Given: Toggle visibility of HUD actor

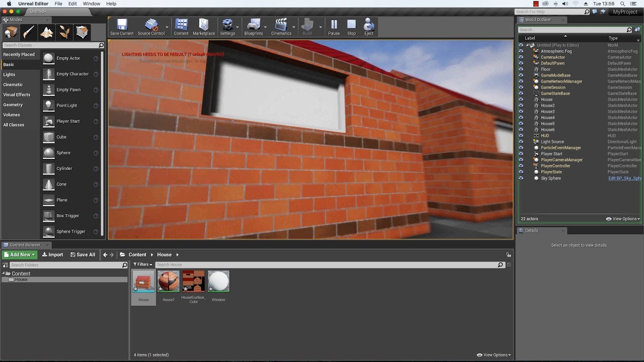Looking at the screenshot, I should click(x=521, y=136).
